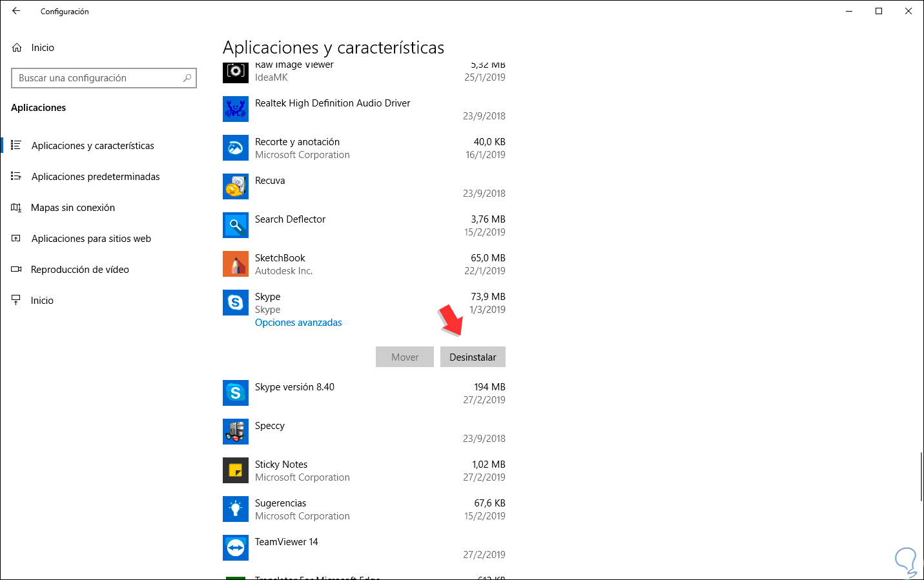
Task: Click the Aplicaciones predeterminadas sidebar icon
Action: coord(16,176)
